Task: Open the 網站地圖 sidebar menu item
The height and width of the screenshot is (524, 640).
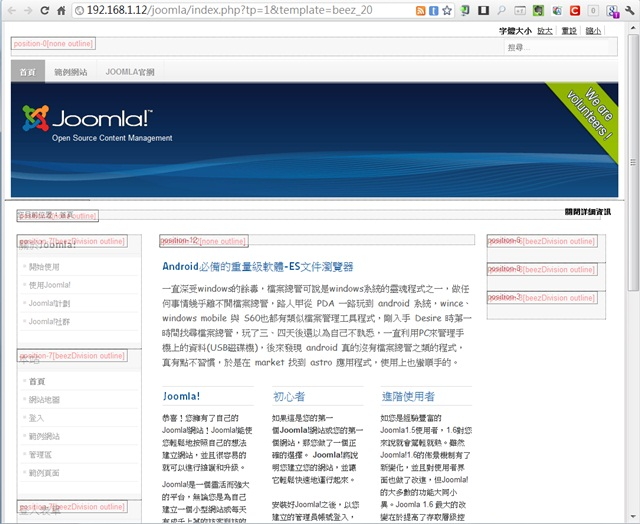Action: pyautogui.click(x=44, y=400)
